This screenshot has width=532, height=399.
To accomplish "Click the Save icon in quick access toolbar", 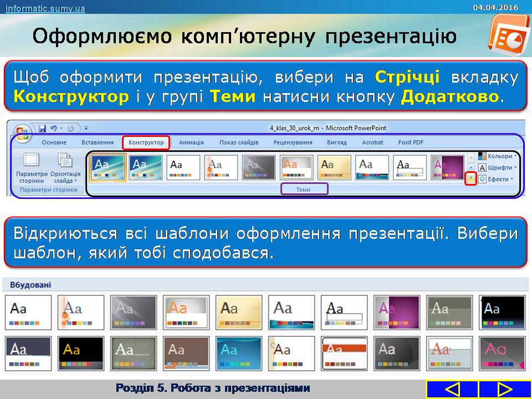I will tap(42, 128).
